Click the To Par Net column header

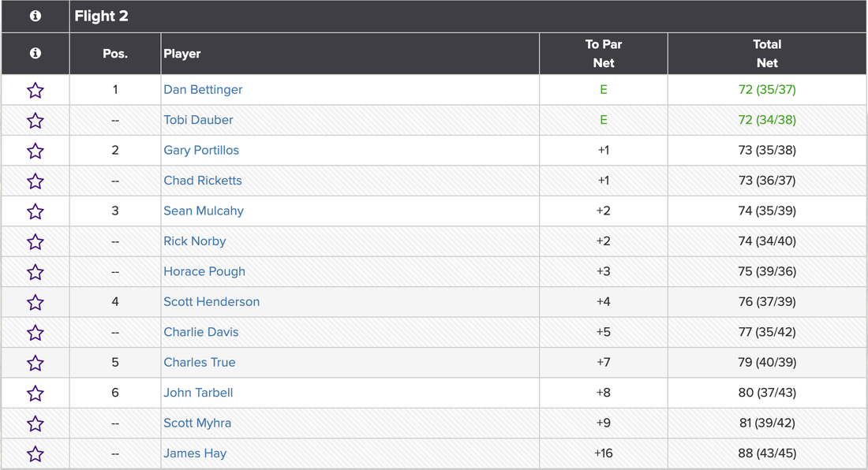point(604,54)
